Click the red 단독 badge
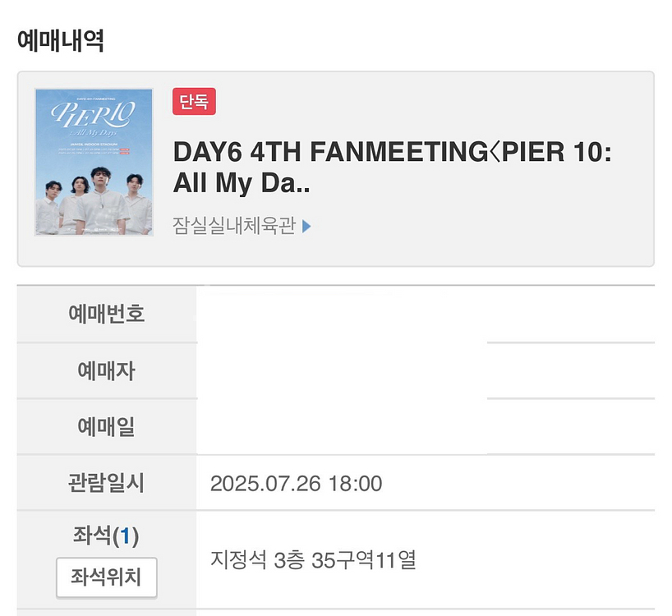Screen dimensions: 672x616 pos(194,102)
